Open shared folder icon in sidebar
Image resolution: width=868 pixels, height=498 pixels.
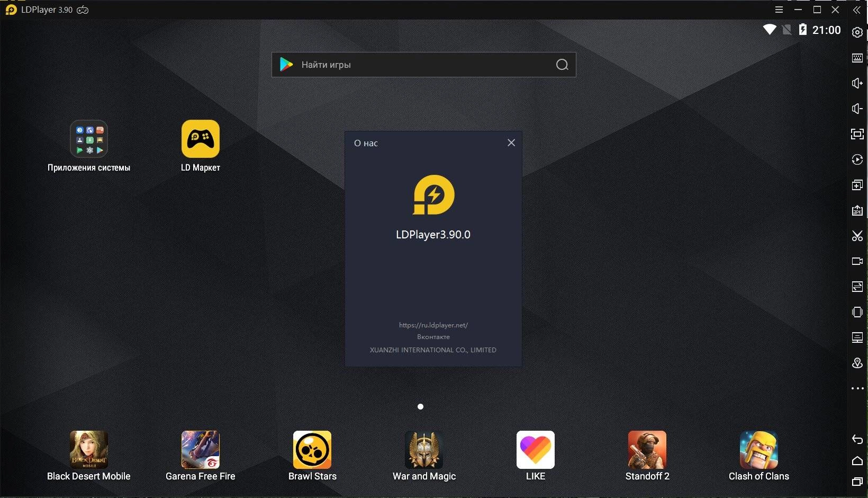(857, 337)
